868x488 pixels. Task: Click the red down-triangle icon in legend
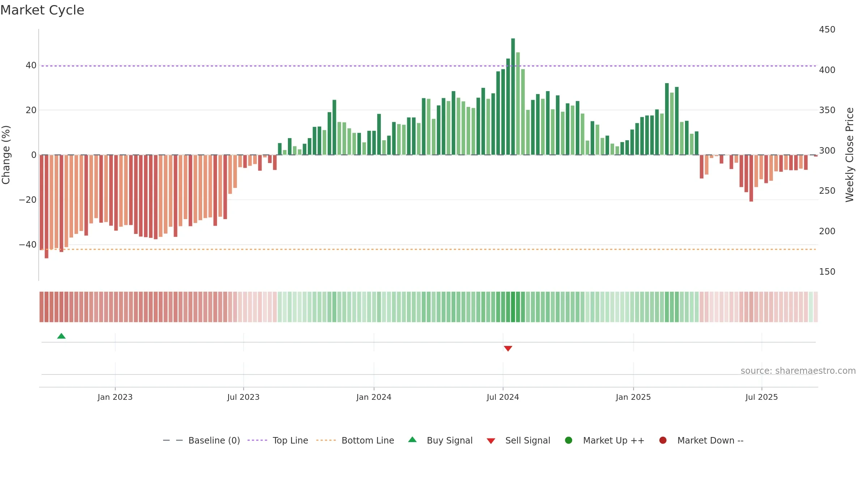coord(491,441)
